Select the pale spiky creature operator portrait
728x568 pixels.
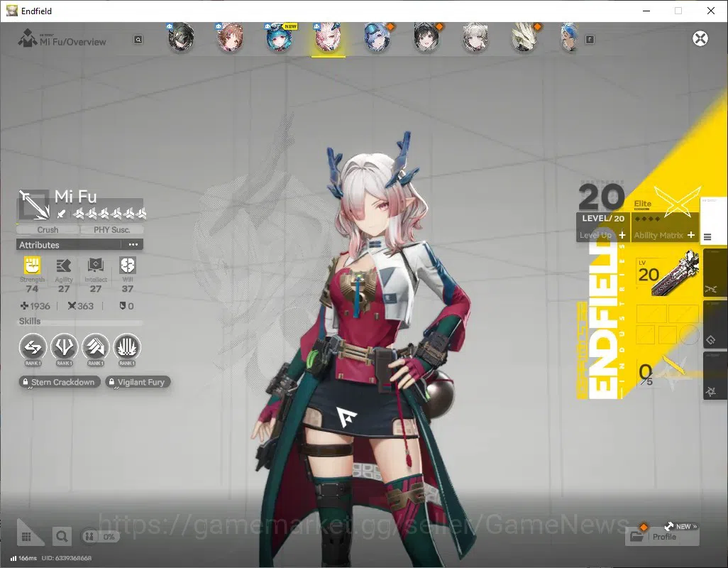[524, 38]
